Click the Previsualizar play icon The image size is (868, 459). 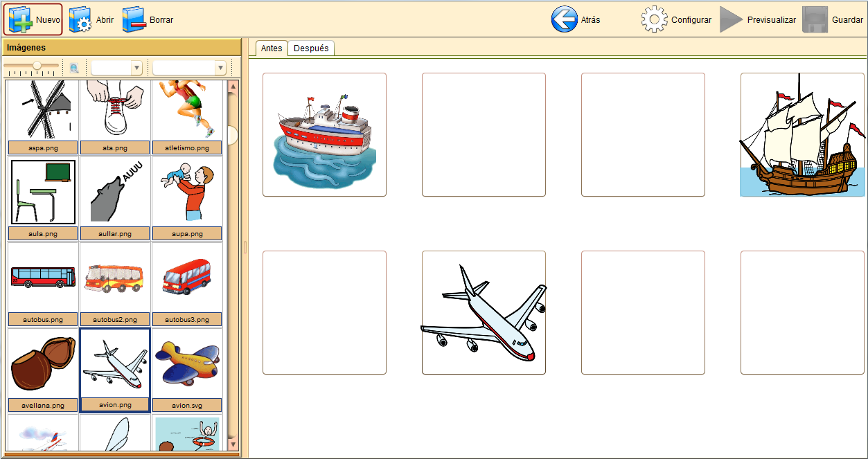point(731,19)
